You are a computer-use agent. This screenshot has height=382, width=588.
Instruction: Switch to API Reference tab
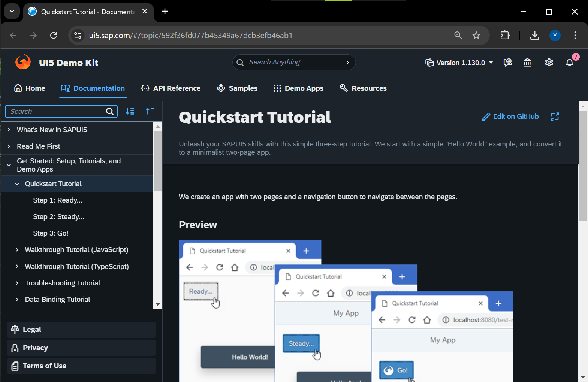click(x=171, y=88)
